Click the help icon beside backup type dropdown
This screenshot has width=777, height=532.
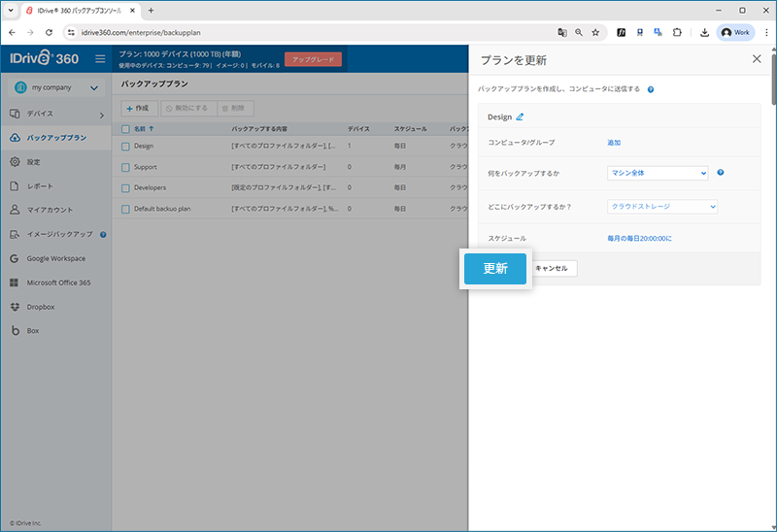720,174
